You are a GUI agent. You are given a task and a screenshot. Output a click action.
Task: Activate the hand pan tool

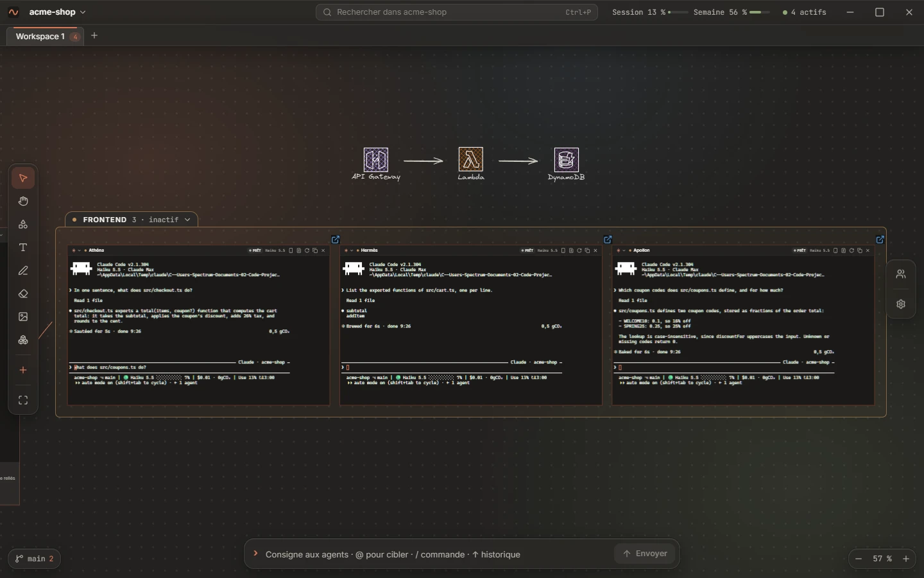click(23, 201)
